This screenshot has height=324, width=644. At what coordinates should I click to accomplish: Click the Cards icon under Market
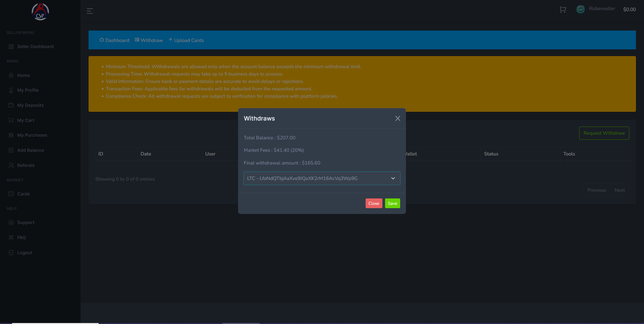coord(11,194)
